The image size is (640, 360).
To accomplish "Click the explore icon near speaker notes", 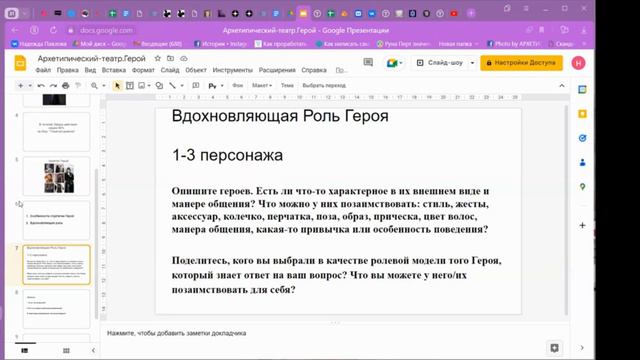I will [554, 348].
